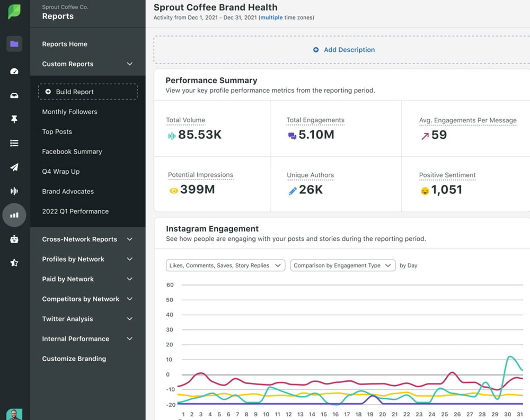This screenshot has width=530, height=420.
Task: Open the folder icon in sidebar
Action: [14, 43]
